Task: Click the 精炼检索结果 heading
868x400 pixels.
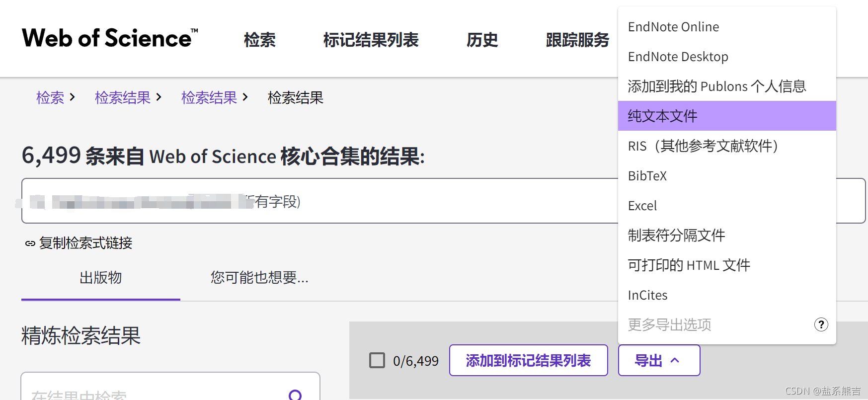Action: pyautogui.click(x=81, y=335)
